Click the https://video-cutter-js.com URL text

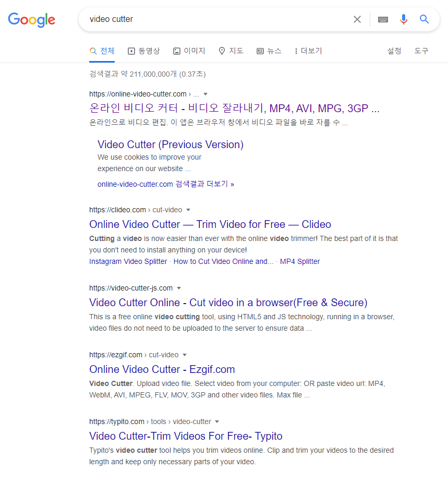[x=131, y=288]
